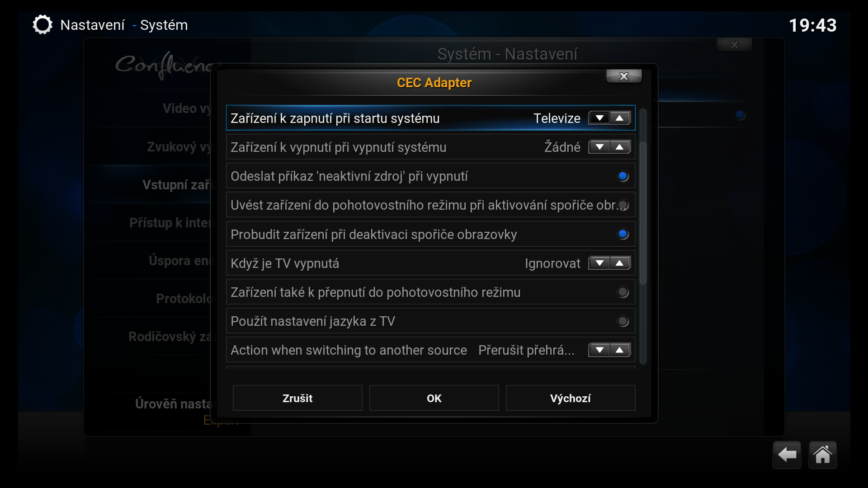Image resolution: width=868 pixels, height=488 pixels.
Task: Toggle 'Probudit zařízení při deaktivaci spořiče' option
Action: click(623, 234)
